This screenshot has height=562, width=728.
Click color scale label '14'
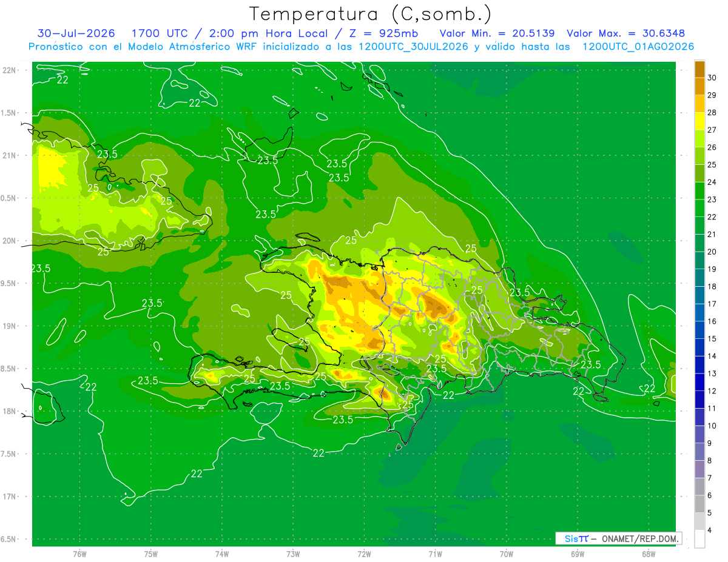point(712,356)
